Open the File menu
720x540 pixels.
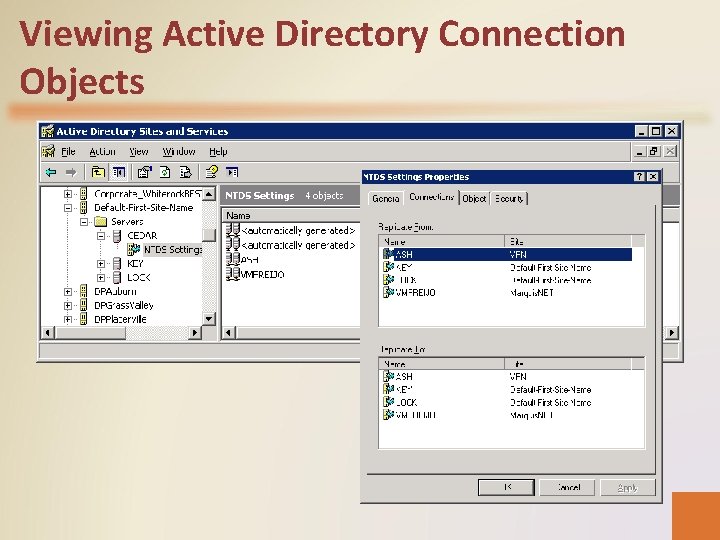pyautogui.click(x=68, y=152)
